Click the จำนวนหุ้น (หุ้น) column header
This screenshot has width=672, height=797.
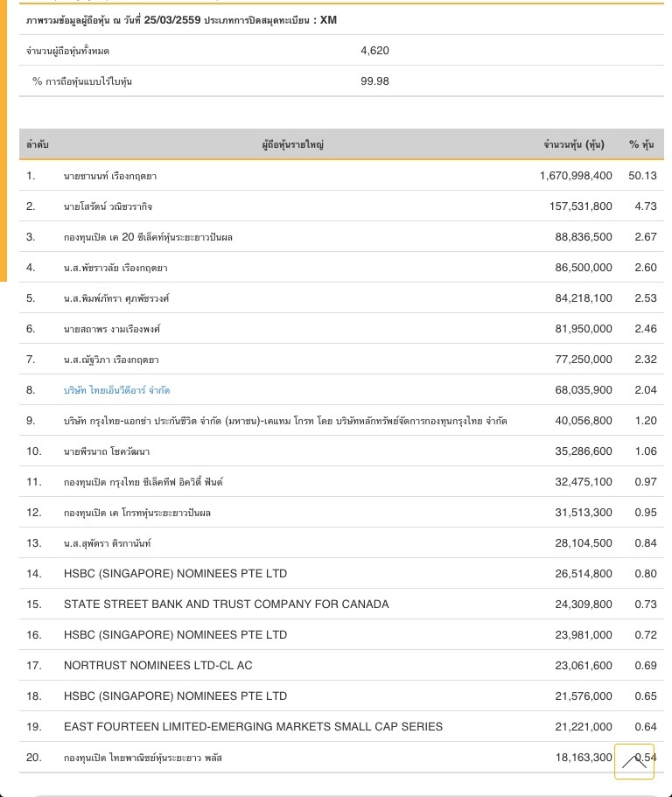point(574,144)
